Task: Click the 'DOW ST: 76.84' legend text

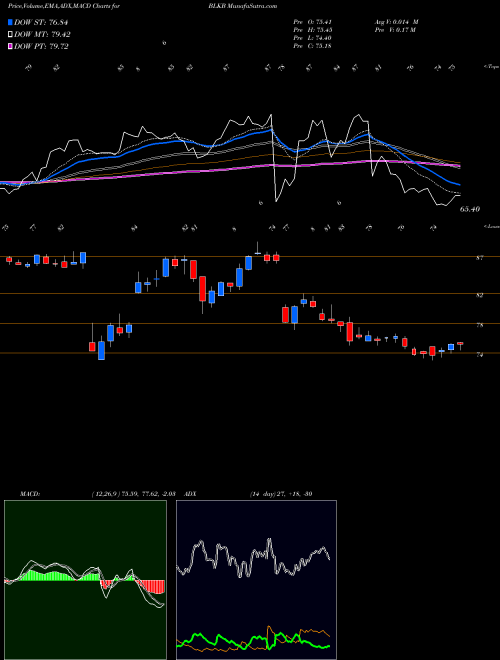Action: coord(41,22)
